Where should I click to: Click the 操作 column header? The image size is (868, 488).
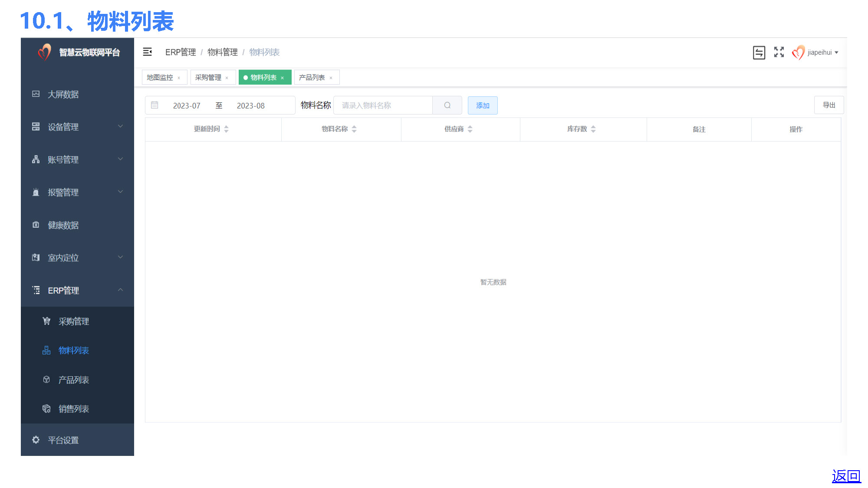[x=796, y=129]
